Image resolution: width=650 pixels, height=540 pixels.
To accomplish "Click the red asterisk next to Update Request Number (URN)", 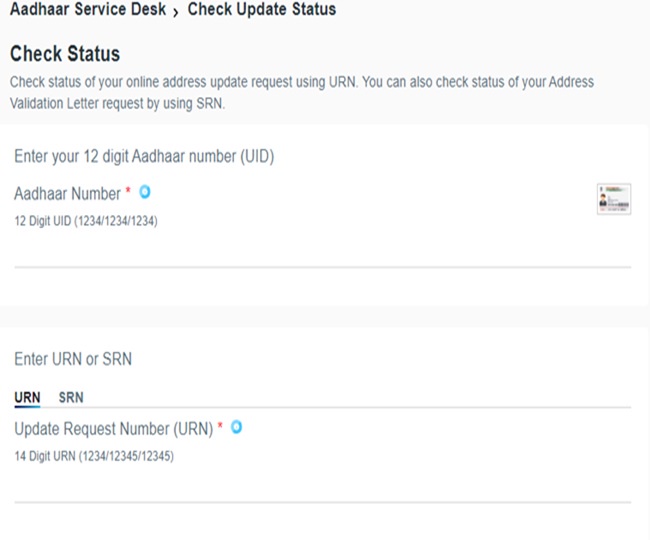I will point(220,429).
